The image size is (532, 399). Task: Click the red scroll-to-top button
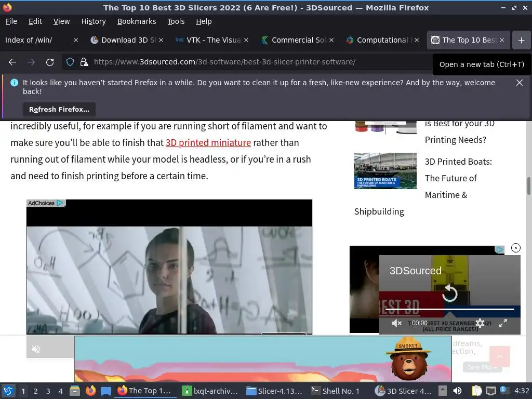pyautogui.click(x=499, y=356)
